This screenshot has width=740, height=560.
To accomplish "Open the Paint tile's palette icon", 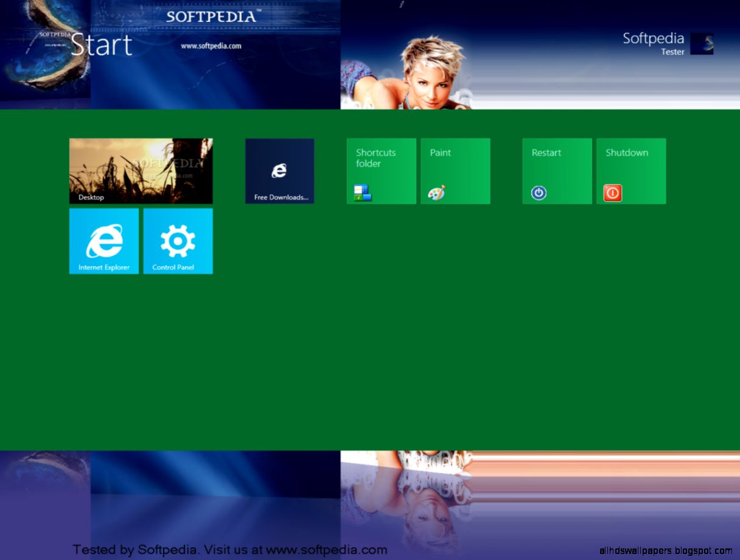I will click(x=438, y=192).
